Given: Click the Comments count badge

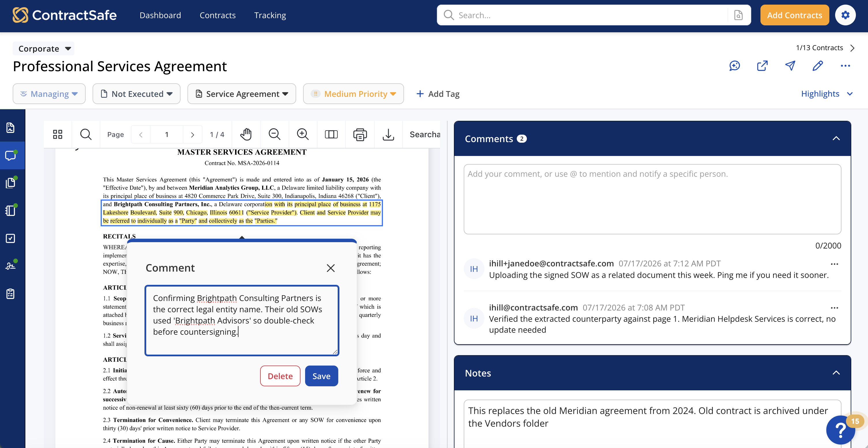Looking at the screenshot, I should point(521,139).
